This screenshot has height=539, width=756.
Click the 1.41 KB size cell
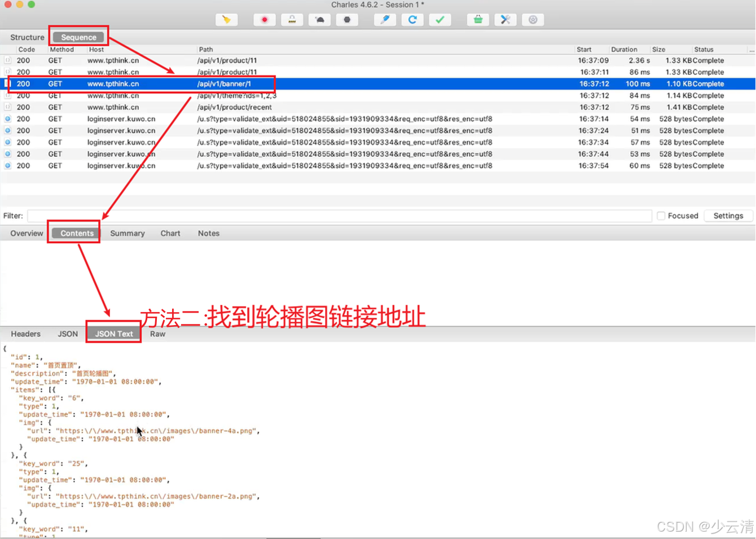[x=679, y=107]
